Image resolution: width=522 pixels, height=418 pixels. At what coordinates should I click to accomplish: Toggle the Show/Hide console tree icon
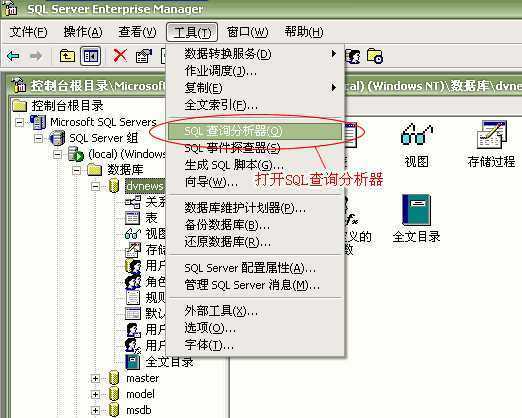coord(90,56)
